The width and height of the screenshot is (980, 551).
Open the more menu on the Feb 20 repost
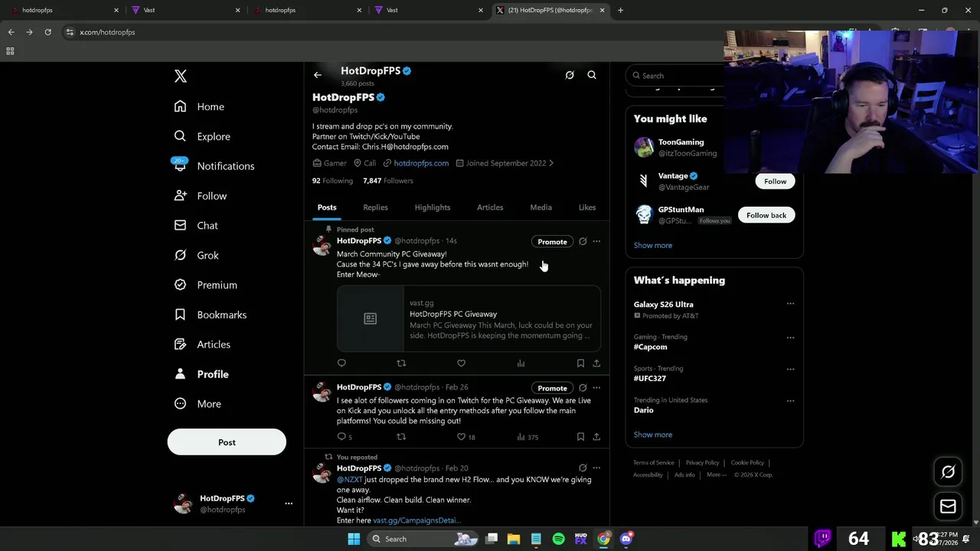596,468
